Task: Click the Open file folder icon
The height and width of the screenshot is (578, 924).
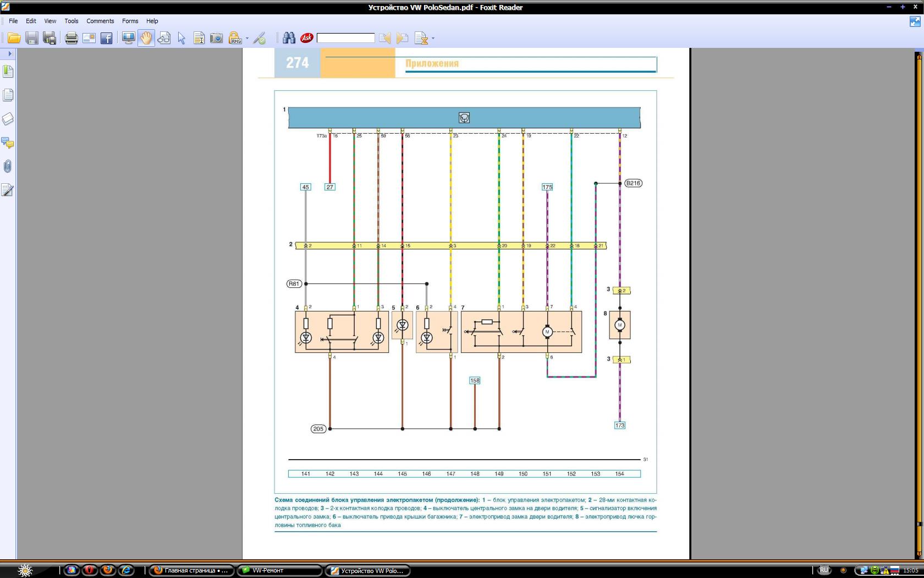Action: click(x=14, y=38)
